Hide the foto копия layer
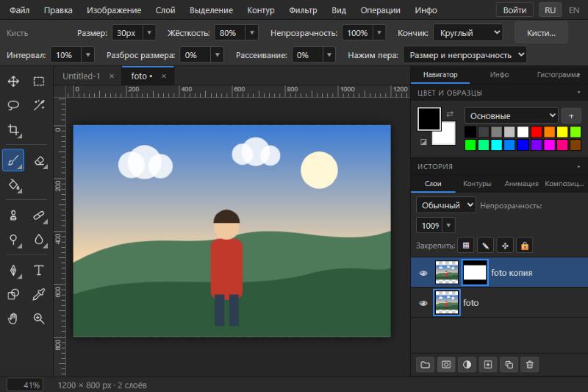The height and width of the screenshot is (392, 588). pos(423,273)
